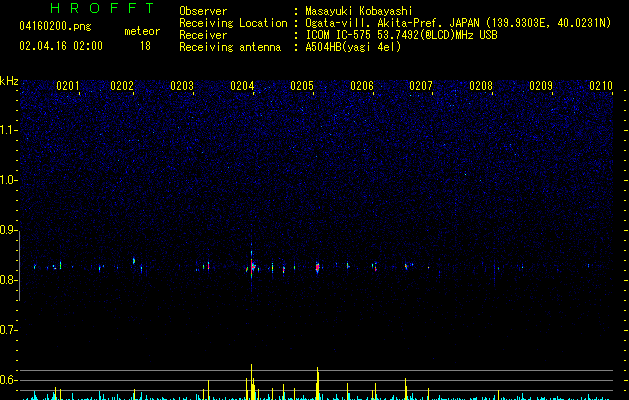
Task: Click the Observer field label
Action: tap(203, 11)
